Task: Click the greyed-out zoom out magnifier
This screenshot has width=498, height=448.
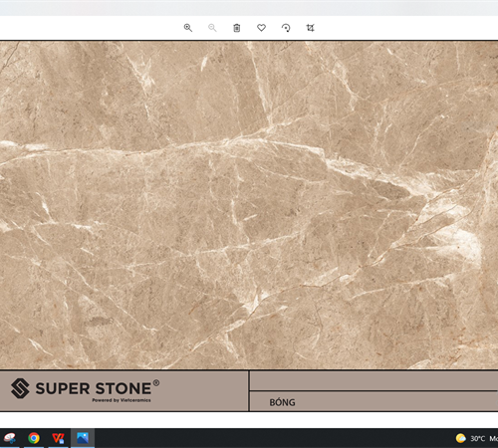Action: click(x=212, y=28)
